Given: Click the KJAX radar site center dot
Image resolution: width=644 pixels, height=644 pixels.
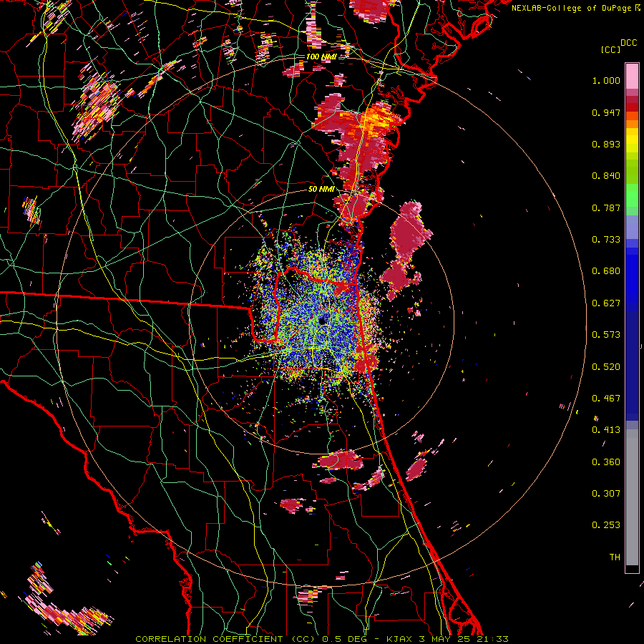Looking at the screenshot, I should pos(323,321).
